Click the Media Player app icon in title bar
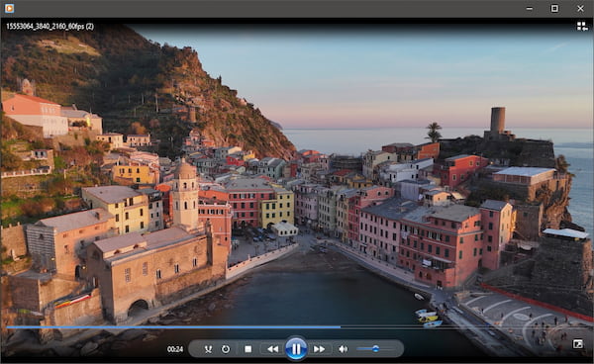The height and width of the screenshot is (364, 594). (10, 8)
